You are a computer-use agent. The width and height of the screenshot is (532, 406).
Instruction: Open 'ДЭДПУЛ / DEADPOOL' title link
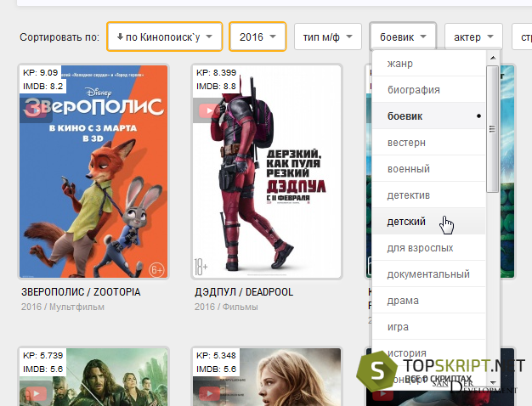click(x=244, y=292)
